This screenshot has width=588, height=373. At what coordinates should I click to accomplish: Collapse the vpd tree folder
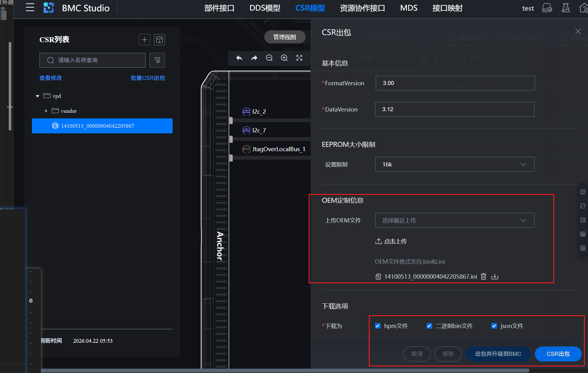38,96
